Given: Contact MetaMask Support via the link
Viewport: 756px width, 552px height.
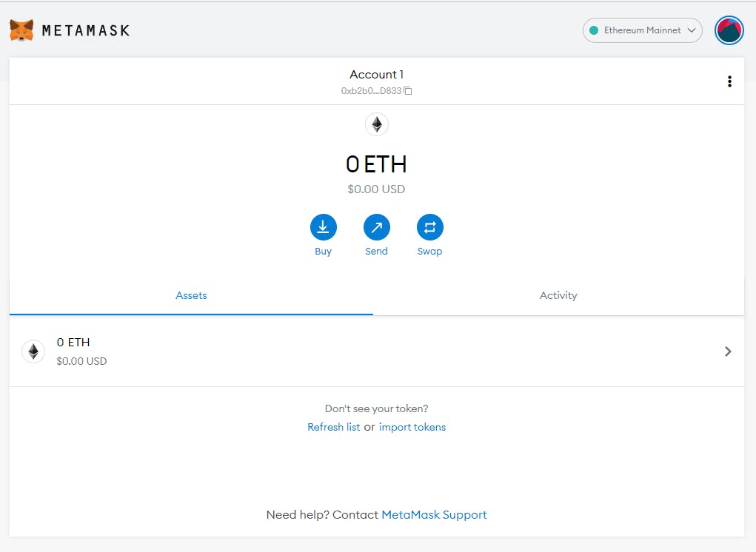Looking at the screenshot, I should [434, 514].
